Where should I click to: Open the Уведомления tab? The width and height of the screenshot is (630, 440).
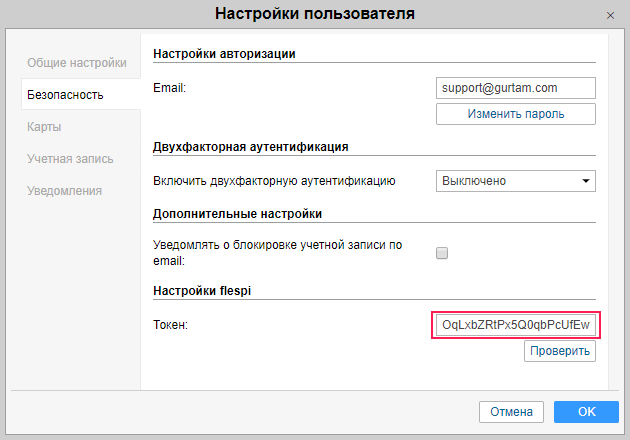(67, 190)
